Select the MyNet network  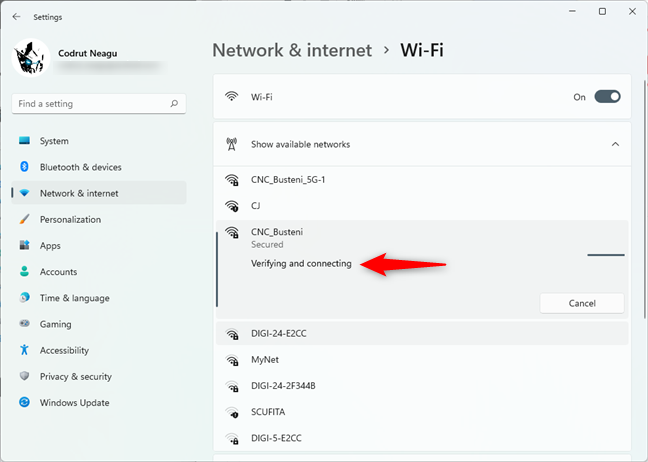(422, 360)
